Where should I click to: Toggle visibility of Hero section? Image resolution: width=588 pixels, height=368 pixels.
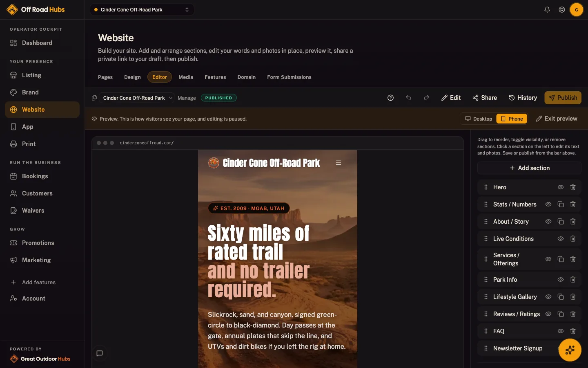(x=561, y=187)
